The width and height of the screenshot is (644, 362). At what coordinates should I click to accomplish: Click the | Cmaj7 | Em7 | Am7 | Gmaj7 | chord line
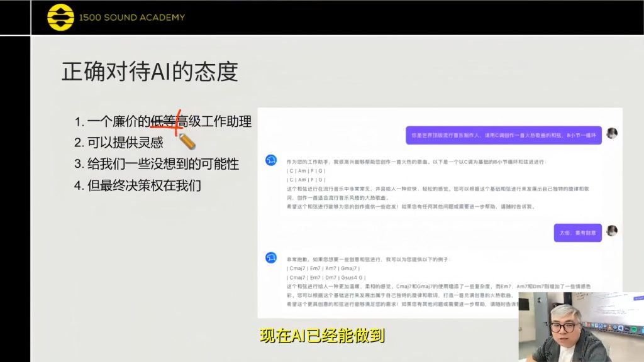point(323,268)
